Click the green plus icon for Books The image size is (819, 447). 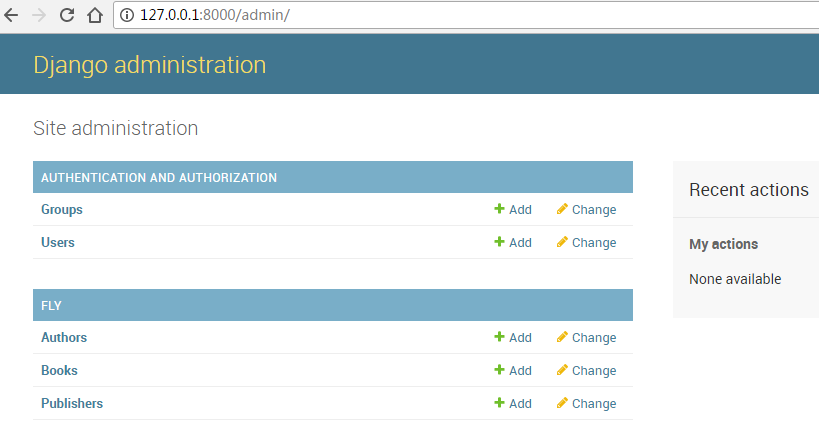499,370
